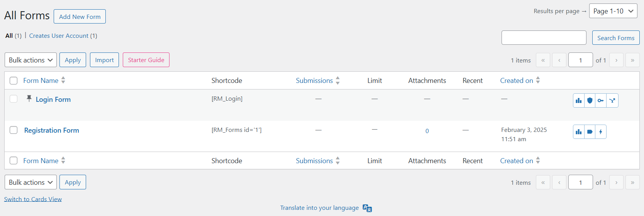Toggle select-all checkbox in top header

tap(14, 81)
